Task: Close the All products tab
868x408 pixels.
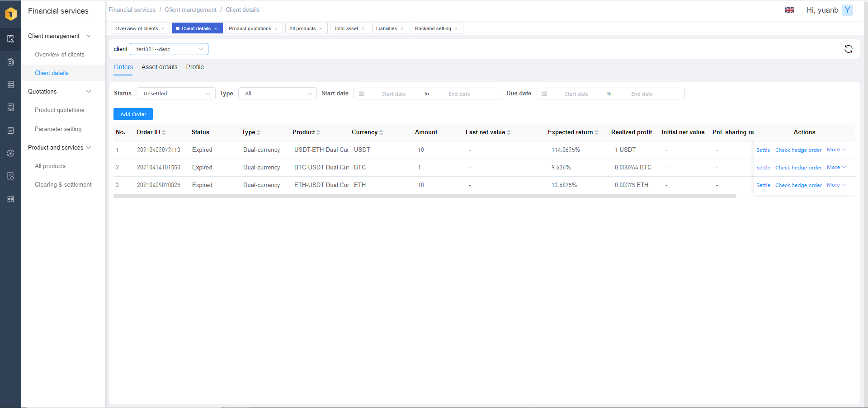Action: pyautogui.click(x=321, y=28)
